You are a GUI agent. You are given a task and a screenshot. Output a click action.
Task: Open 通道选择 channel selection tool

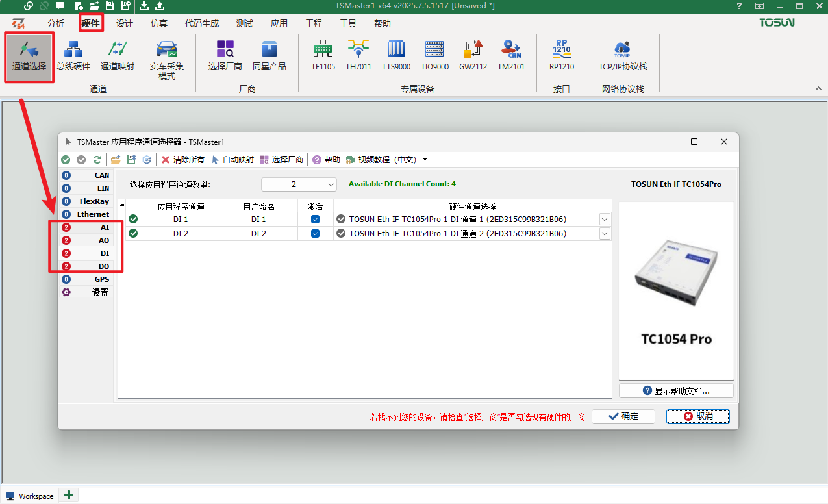click(x=29, y=57)
